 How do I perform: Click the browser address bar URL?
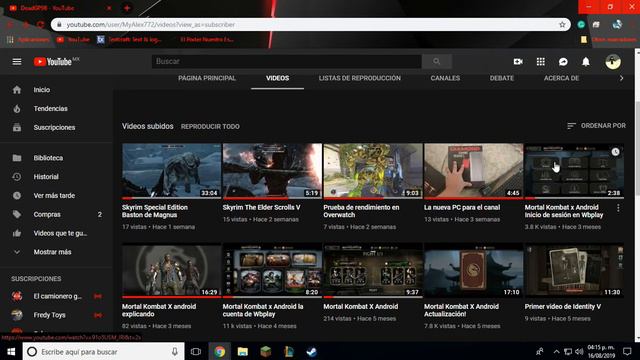(151, 24)
